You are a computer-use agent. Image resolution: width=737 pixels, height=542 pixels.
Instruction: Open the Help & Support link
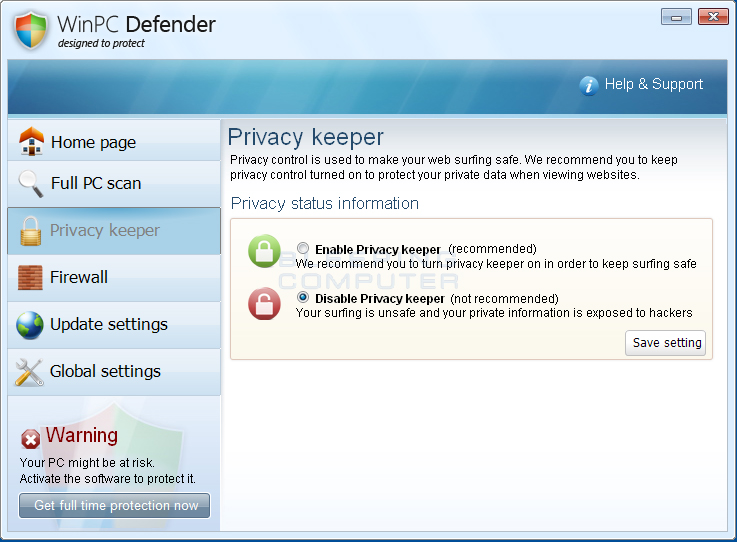click(653, 84)
